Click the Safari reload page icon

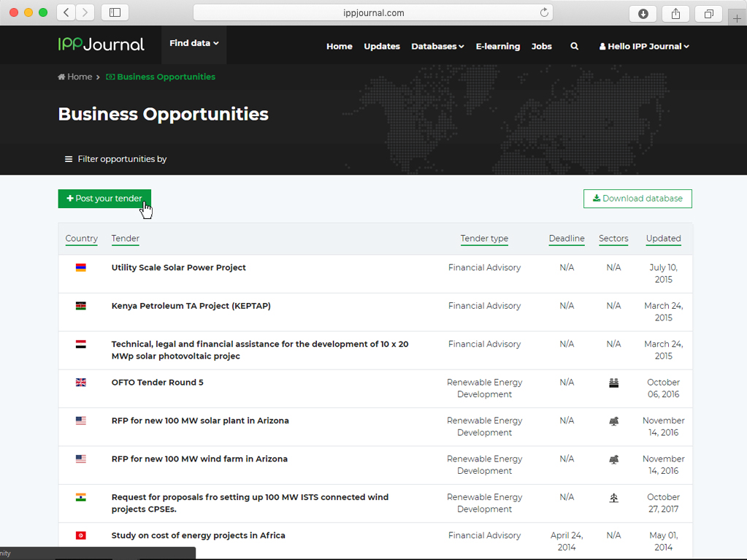tap(544, 12)
